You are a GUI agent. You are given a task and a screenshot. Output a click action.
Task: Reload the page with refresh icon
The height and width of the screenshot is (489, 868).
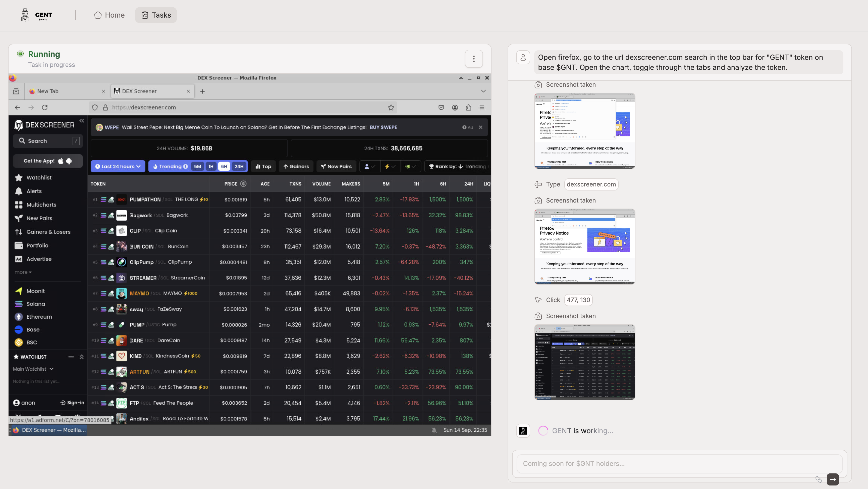44,108
